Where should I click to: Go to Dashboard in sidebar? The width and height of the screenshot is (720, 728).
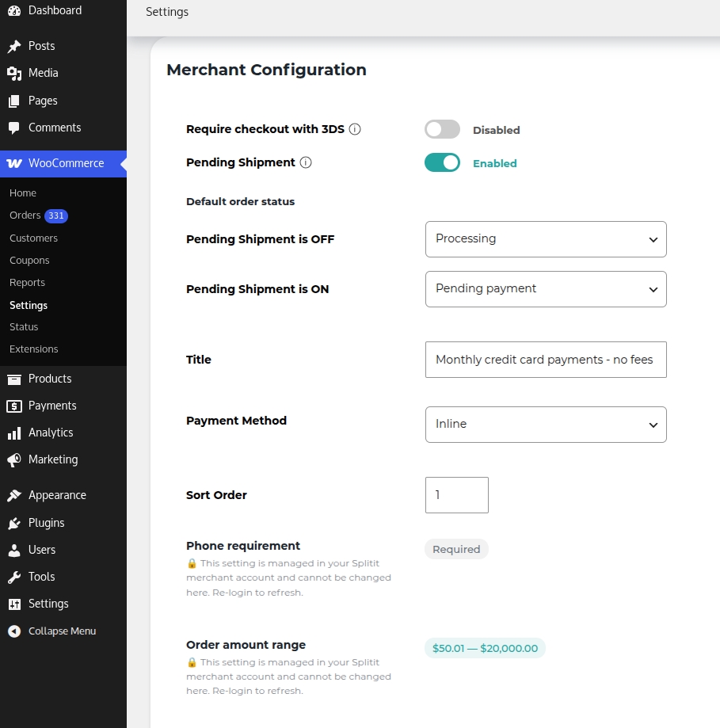55,10
